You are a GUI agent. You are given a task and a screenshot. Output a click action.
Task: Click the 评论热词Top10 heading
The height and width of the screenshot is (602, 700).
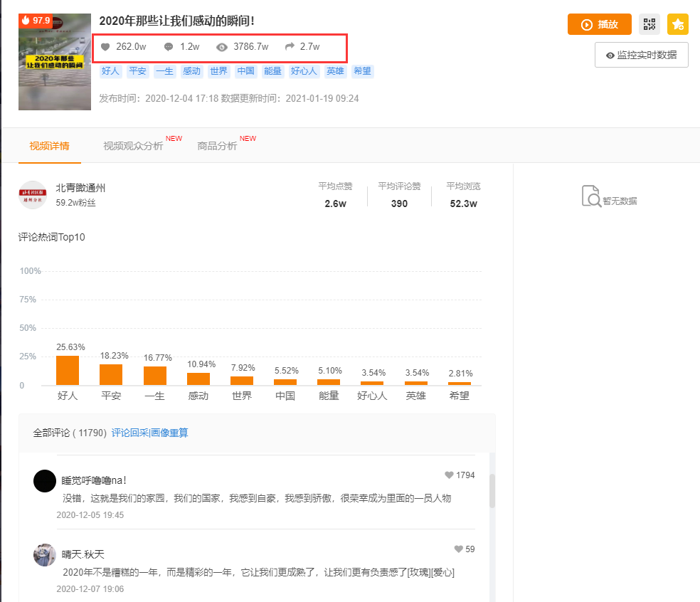pos(51,237)
